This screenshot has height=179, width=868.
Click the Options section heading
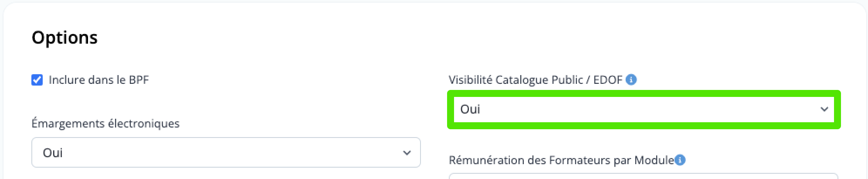[x=64, y=38]
